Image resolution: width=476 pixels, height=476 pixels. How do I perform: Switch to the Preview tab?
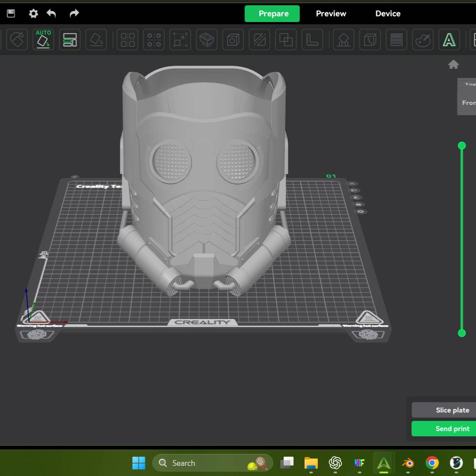coord(331,14)
